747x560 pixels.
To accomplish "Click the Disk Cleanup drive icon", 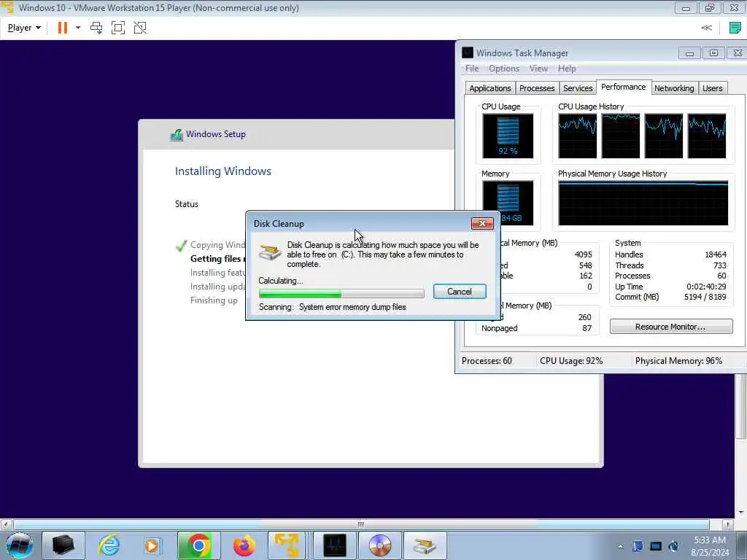I will click(x=270, y=252).
